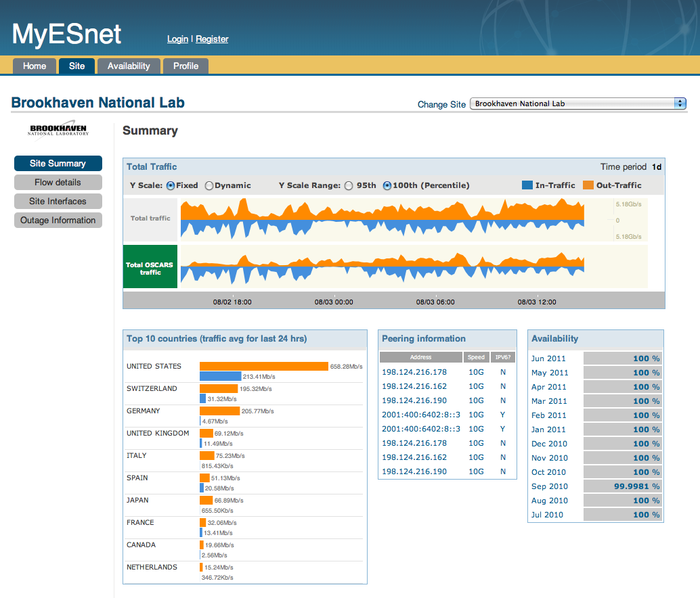The image size is (700, 600).
Task: Click the Jun 2011 availability row
Action: [596, 359]
